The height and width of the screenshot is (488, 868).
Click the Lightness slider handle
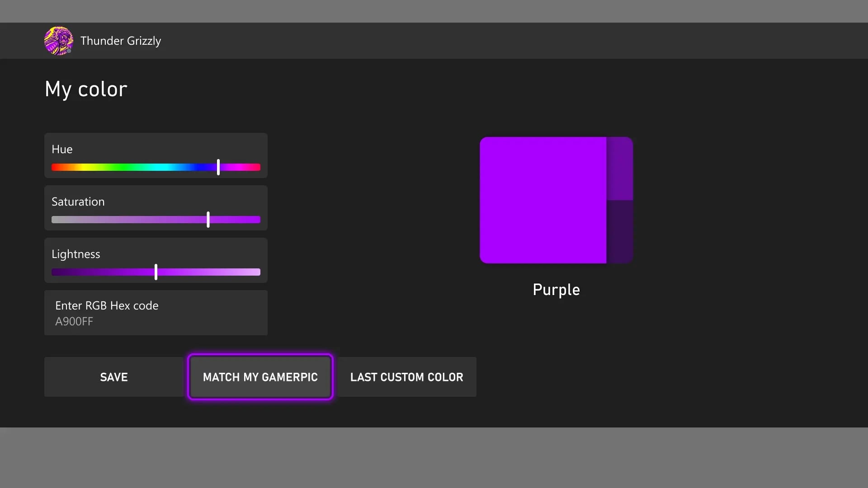tap(156, 272)
